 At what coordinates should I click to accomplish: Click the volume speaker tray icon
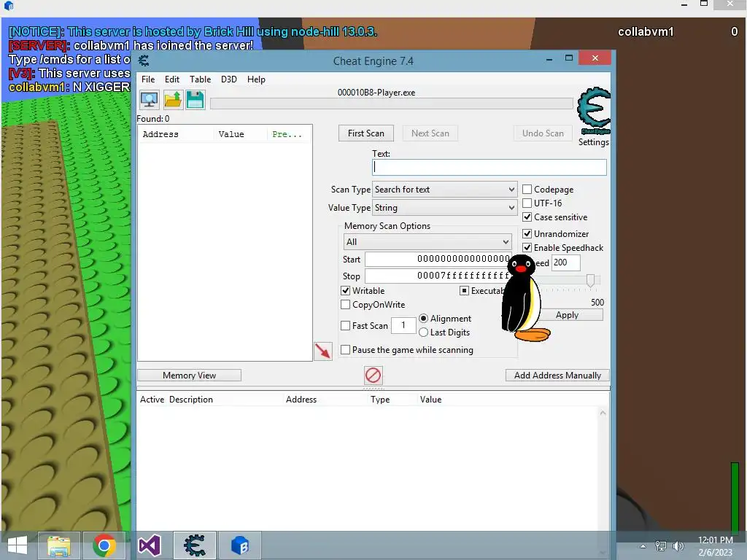678,546
